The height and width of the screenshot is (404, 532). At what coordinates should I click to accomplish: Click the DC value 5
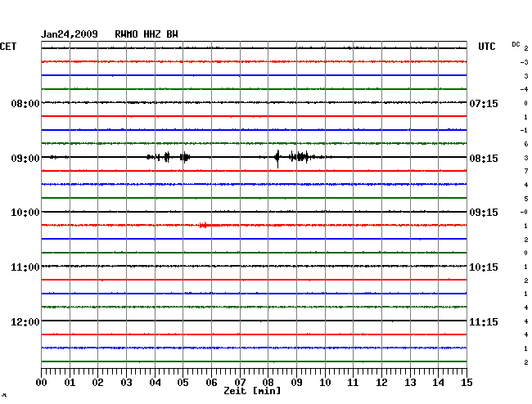tap(526, 199)
